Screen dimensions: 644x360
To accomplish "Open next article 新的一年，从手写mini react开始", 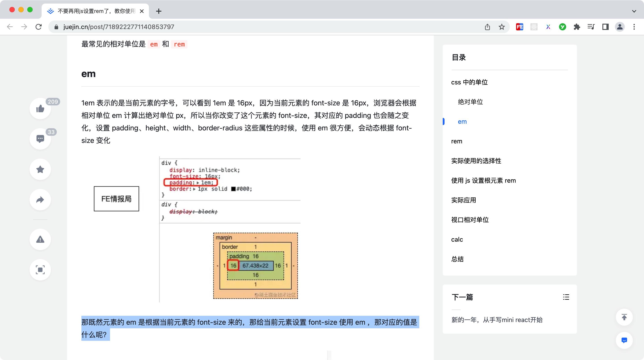I will tap(497, 320).
